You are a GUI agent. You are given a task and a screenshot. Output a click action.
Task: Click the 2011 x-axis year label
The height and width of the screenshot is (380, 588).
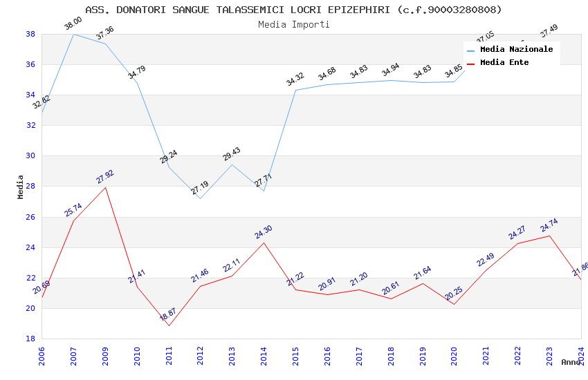169,356
